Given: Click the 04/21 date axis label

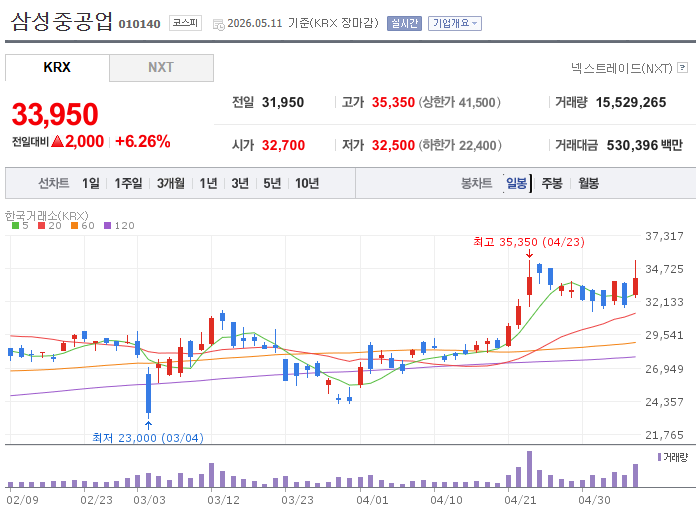Looking at the screenshot, I should point(520,500).
